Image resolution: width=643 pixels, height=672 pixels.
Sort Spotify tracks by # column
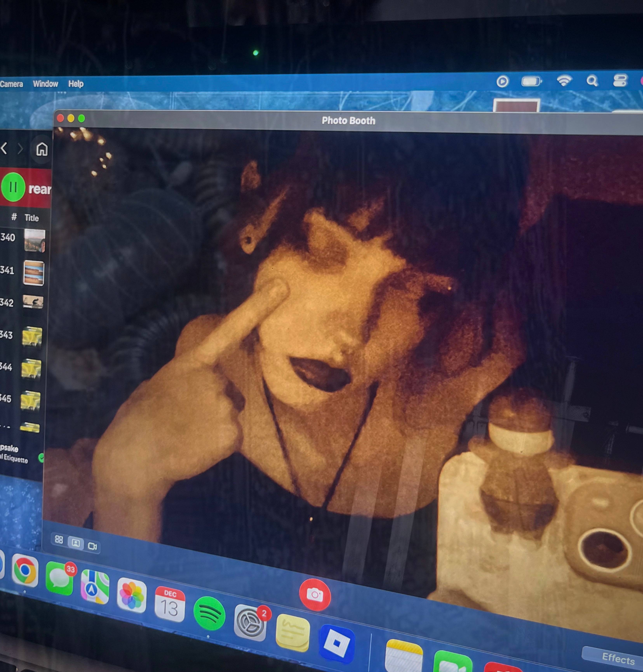(14, 216)
